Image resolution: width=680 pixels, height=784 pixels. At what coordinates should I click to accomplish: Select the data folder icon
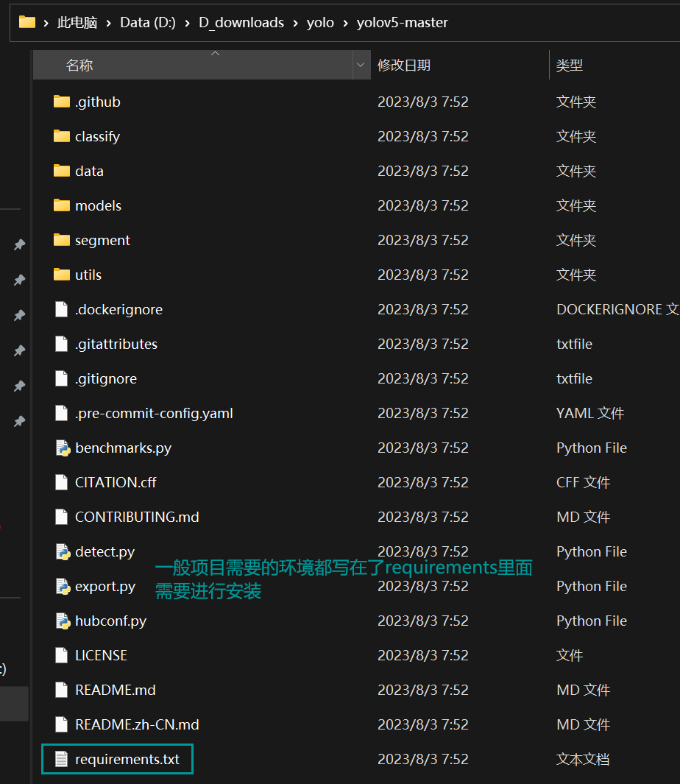point(62,171)
